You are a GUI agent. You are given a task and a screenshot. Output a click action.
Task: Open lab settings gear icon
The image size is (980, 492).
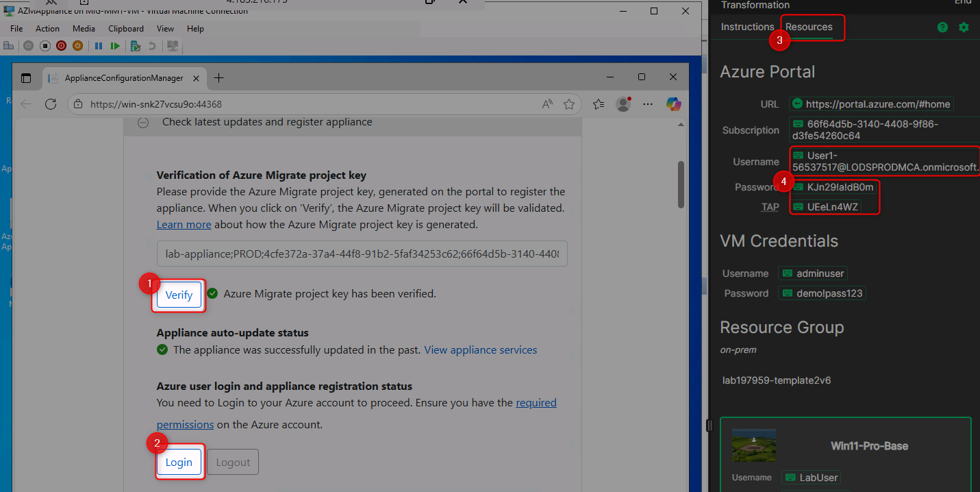coord(964,27)
